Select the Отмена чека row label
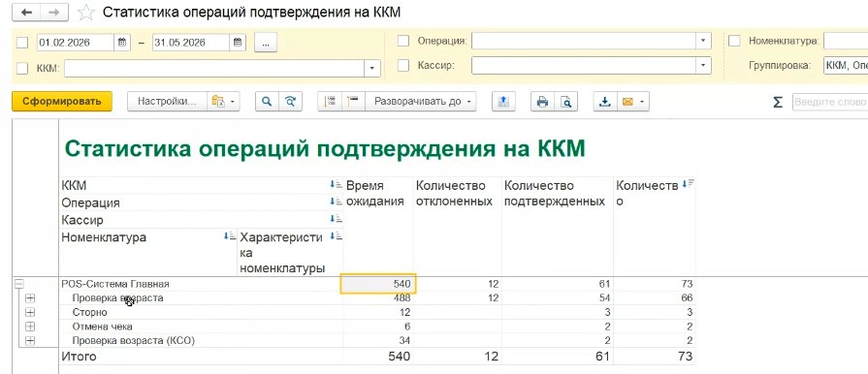This screenshot has width=868, height=374. tap(103, 327)
